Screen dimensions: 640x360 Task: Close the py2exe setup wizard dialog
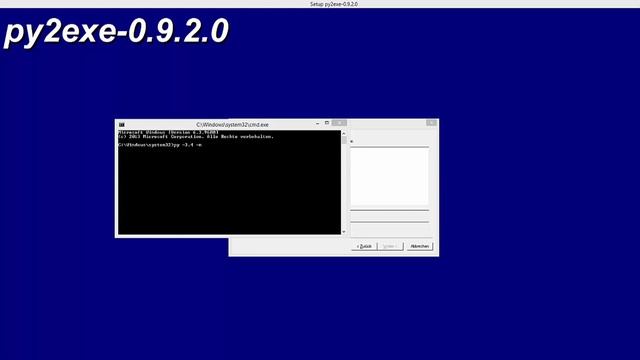(431, 122)
